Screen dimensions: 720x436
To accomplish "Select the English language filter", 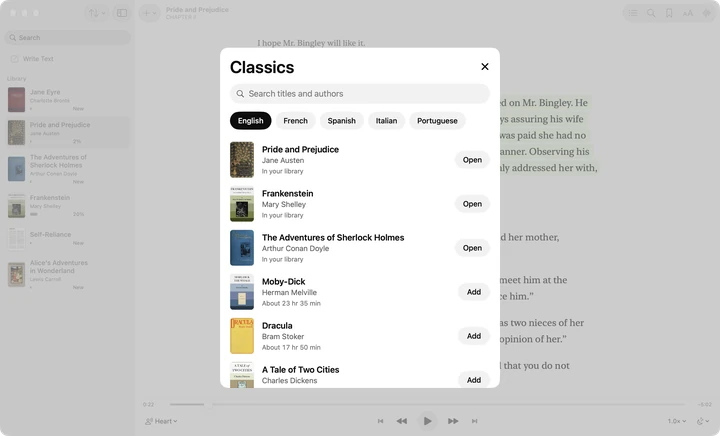I will pos(250,121).
